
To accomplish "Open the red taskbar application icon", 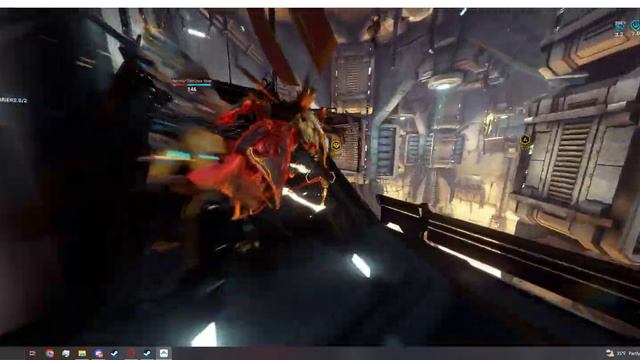I will [131, 353].
